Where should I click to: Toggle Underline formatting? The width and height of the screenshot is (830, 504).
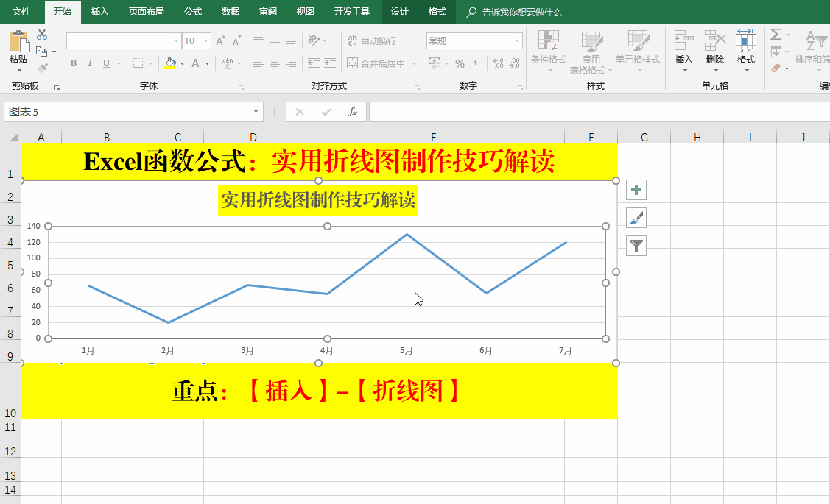107,64
